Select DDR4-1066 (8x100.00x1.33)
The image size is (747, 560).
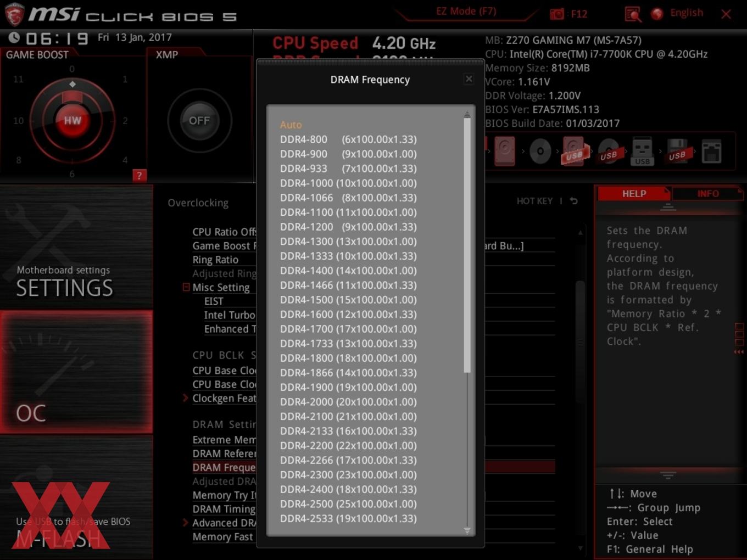[x=348, y=198]
